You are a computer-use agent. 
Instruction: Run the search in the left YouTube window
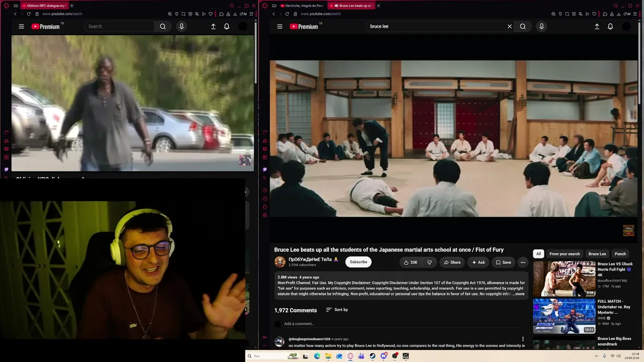pyautogui.click(x=163, y=26)
